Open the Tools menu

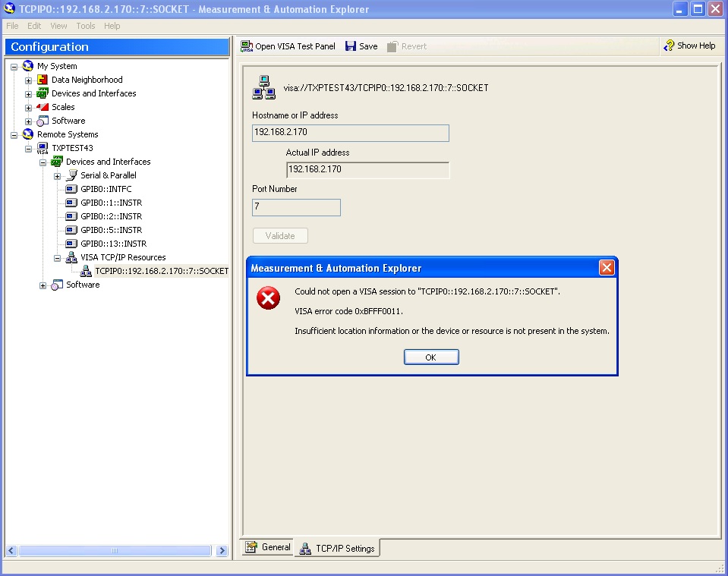(x=86, y=26)
